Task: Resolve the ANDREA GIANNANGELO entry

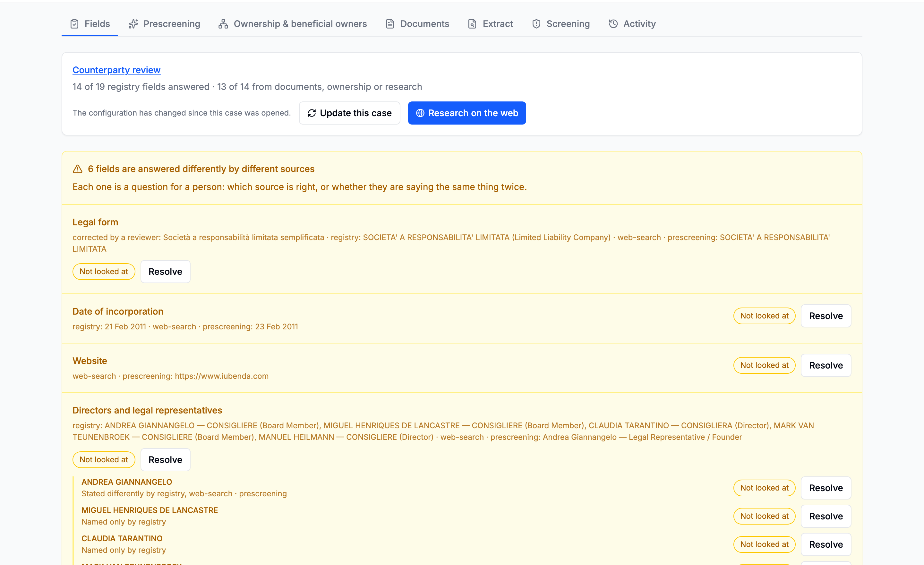Action: (826, 488)
